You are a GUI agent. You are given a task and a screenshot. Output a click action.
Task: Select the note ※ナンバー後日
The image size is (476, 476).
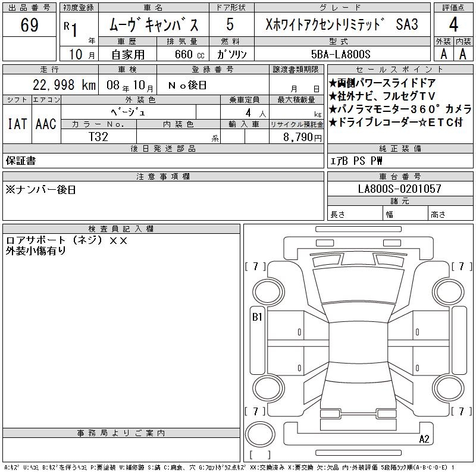coord(40,190)
